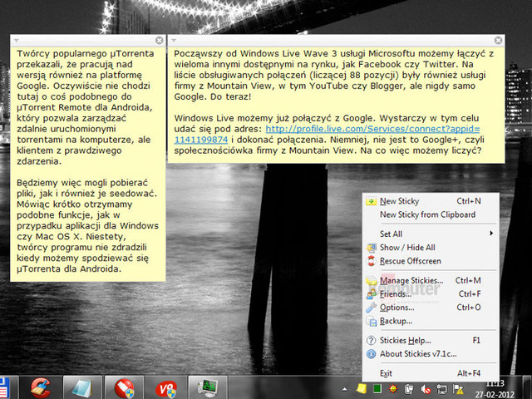532x399 pixels.
Task: Open Action Center flag tray icon
Action: (x=458, y=389)
